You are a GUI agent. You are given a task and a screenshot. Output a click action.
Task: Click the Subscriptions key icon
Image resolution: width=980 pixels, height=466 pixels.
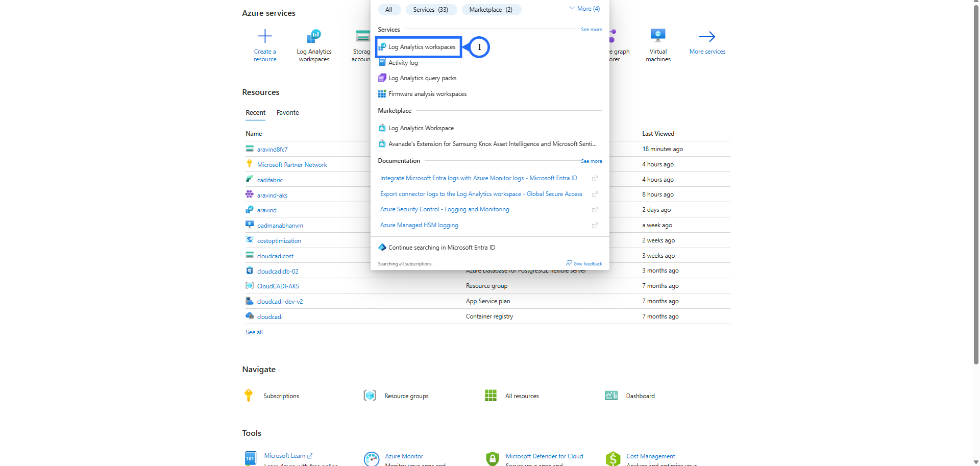point(249,396)
